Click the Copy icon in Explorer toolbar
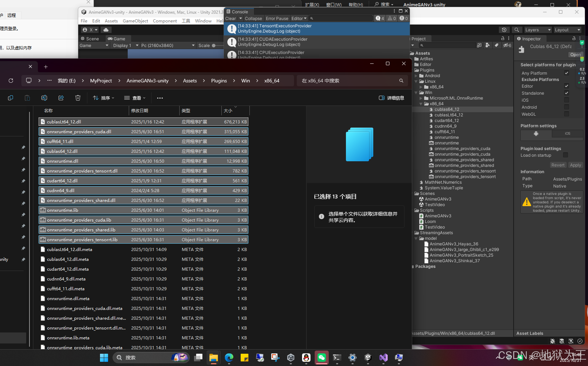 [11, 98]
